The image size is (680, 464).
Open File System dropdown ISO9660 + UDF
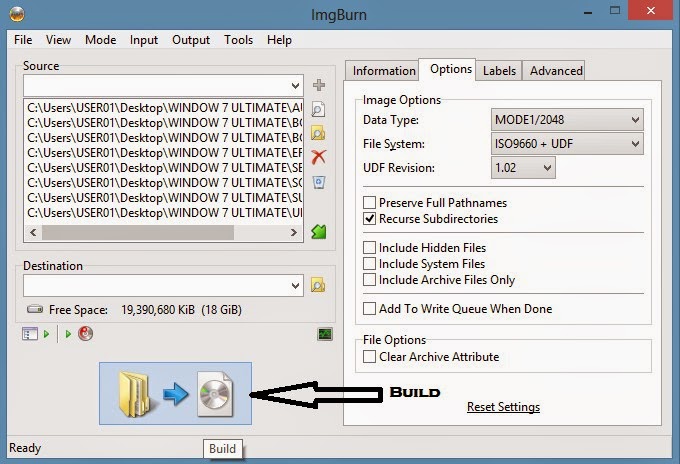[x=567, y=144]
